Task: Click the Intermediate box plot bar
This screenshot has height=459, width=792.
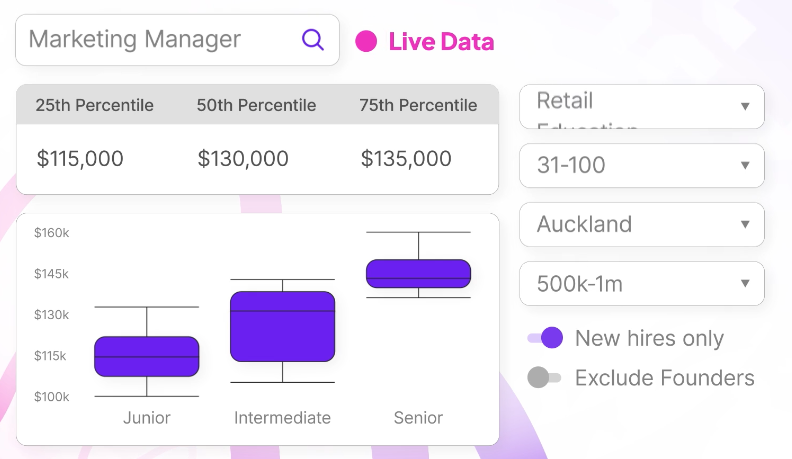Action: [282, 326]
